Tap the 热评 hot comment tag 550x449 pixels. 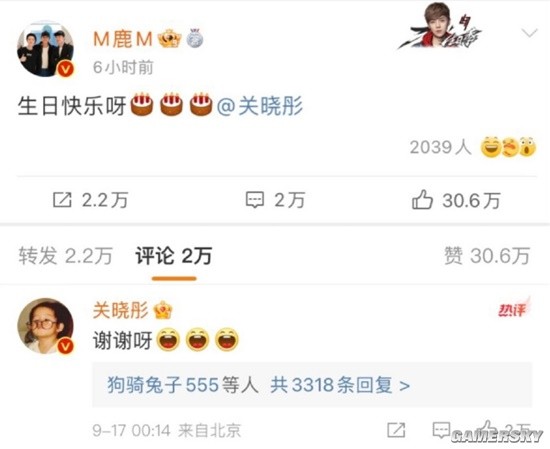tap(514, 309)
